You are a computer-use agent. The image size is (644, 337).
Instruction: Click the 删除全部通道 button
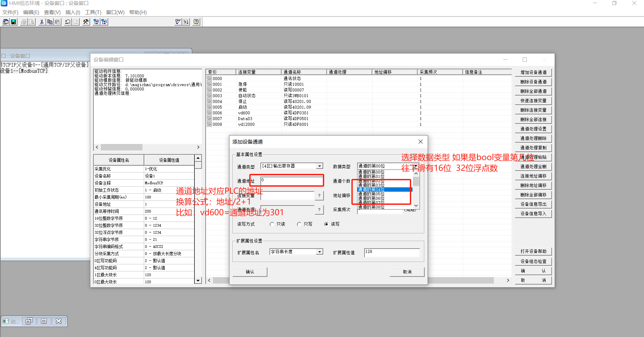[533, 91]
